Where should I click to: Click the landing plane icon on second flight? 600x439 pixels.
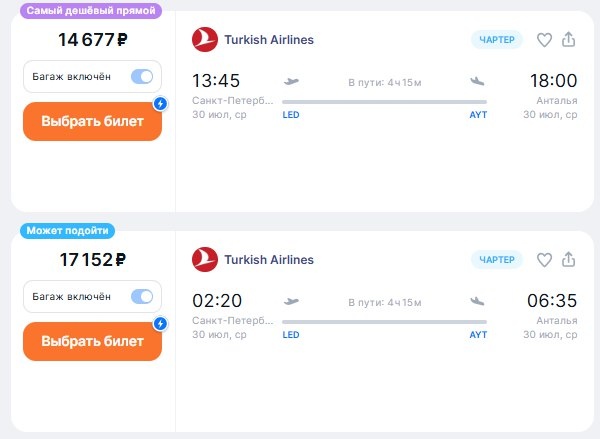(x=477, y=301)
